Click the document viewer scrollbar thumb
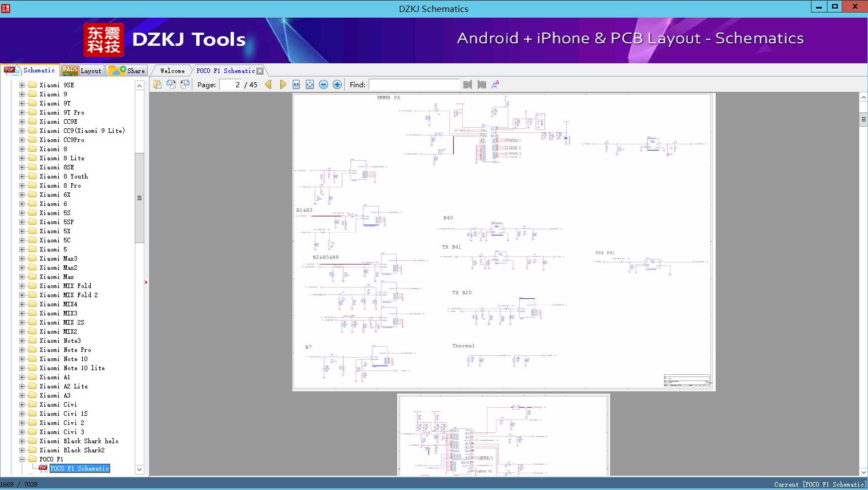 coord(863,119)
